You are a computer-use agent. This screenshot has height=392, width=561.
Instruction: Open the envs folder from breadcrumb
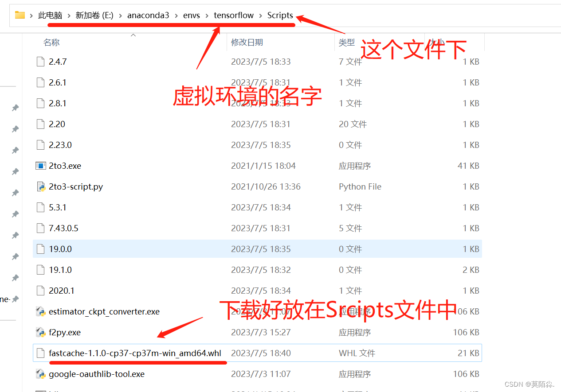point(191,15)
